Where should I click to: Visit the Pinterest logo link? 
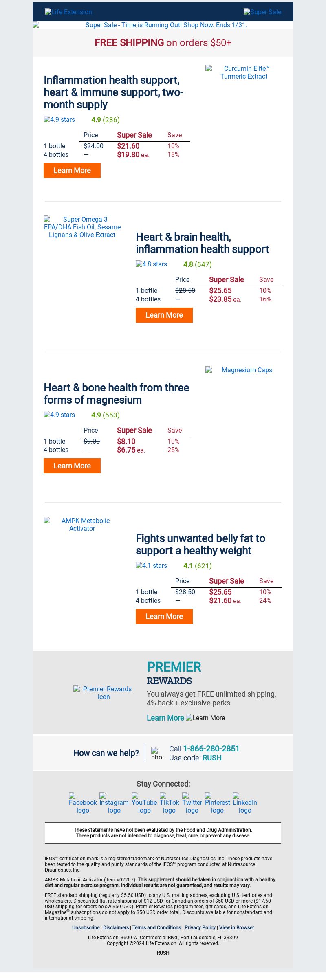pos(217,803)
